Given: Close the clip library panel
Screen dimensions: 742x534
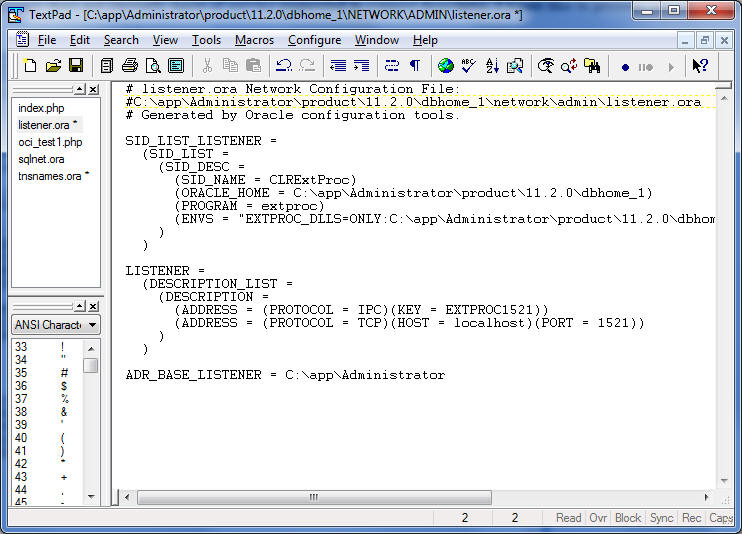Looking at the screenshot, I should 94,306.
